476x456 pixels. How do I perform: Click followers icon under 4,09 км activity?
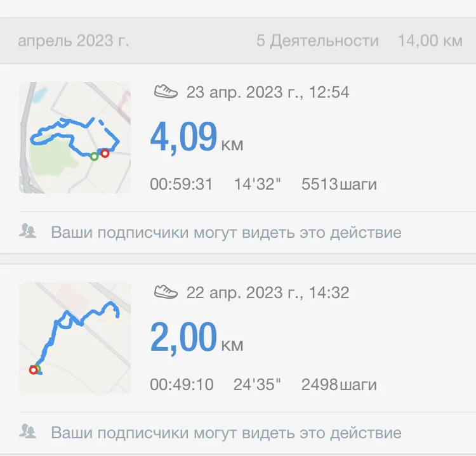(27, 231)
